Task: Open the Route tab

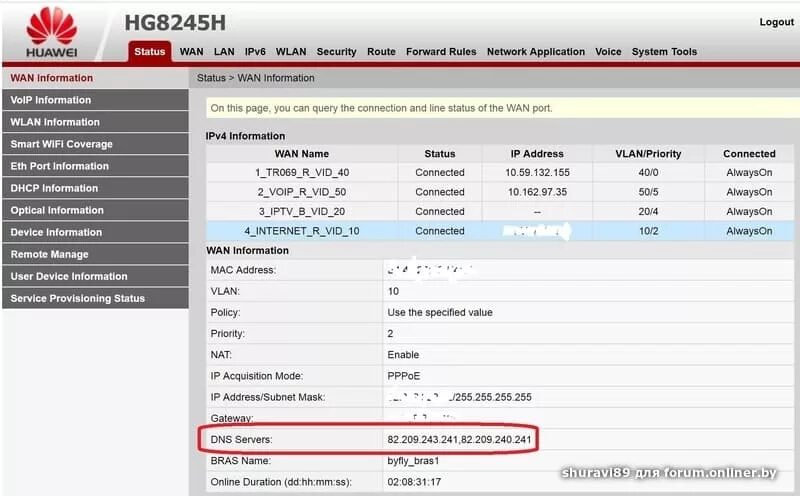Action: pos(381,52)
